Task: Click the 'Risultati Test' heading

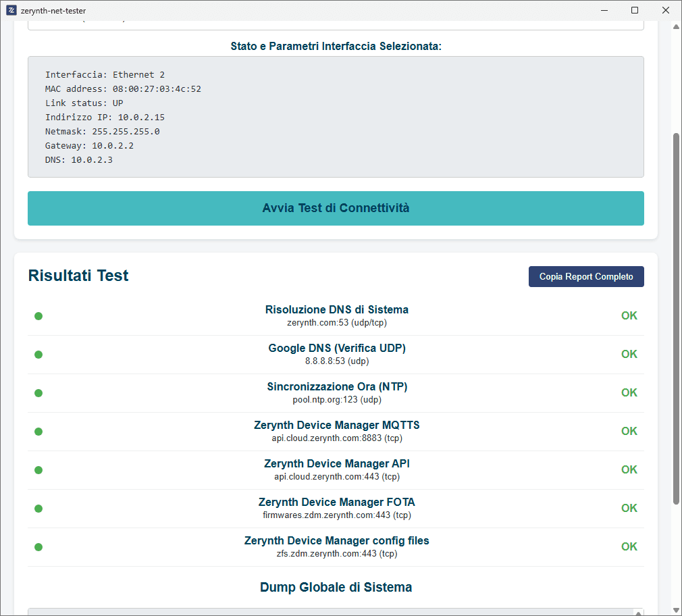Action: 78,276
